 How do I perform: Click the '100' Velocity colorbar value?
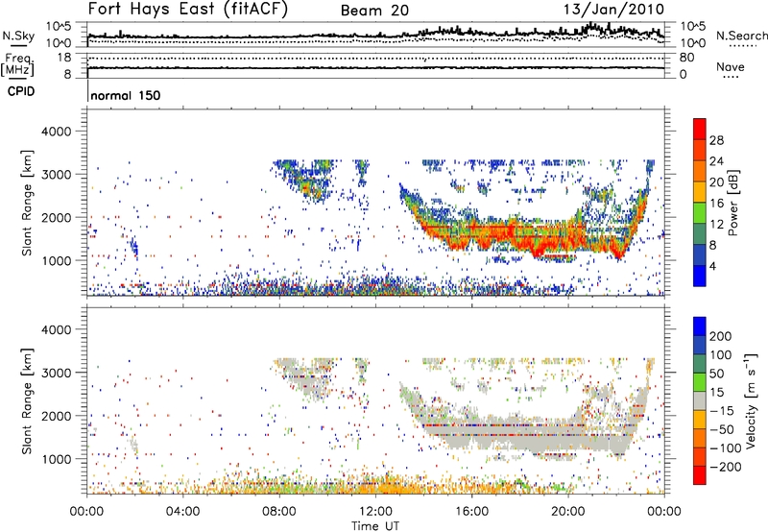click(721, 354)
